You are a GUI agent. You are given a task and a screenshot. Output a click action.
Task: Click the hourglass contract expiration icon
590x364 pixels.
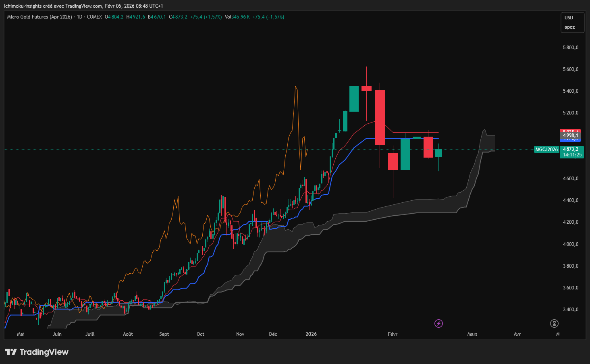(x=555, y=323)
